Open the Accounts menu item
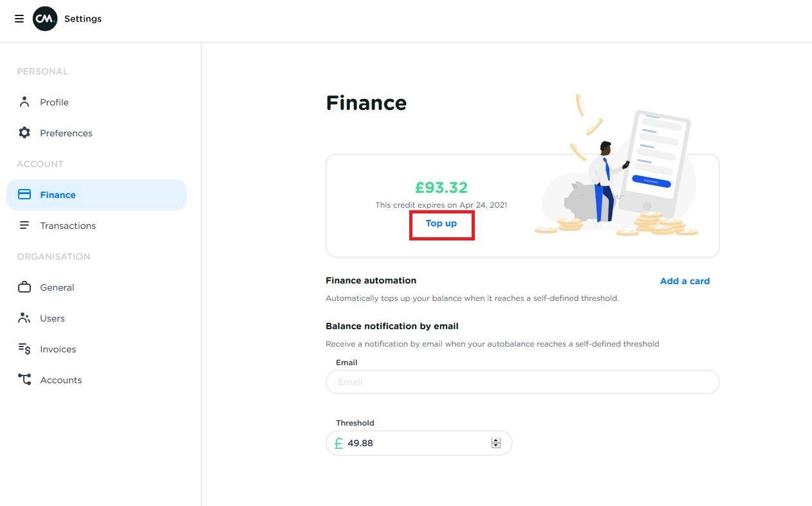The height and width of the screenshot is (506, 812). coord(60,380)
